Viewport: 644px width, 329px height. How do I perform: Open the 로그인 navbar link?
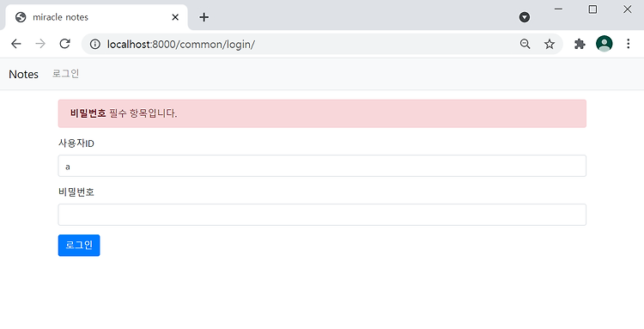point(66,74)
